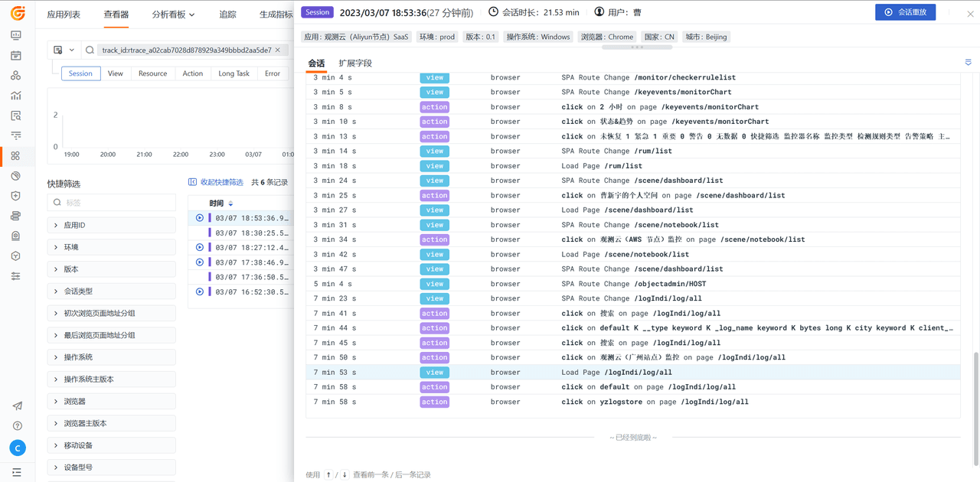This screenshot has width=980, height=482.
Task: Click the play icon on 03/07 17:38:46 record
Action: click(x=200, y=262)
